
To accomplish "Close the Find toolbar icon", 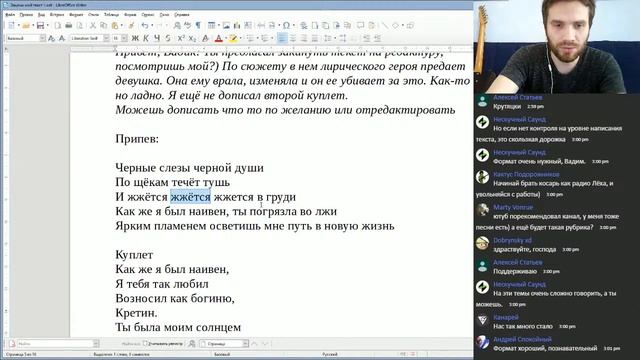I will click(x=12, y=344).
